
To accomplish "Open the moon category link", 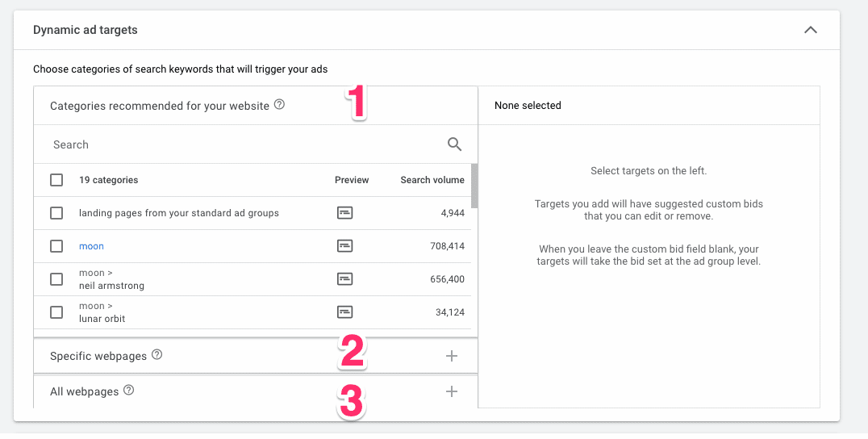I will coord(91,246).
